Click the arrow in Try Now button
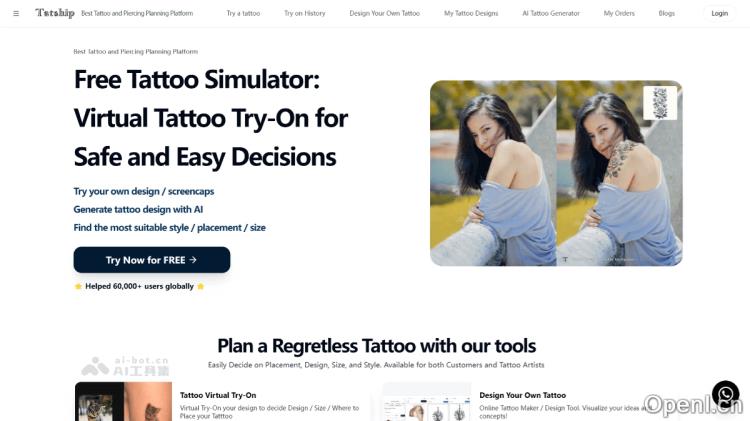This screenshot has width=750, height=421. click(x=193, y=260)
